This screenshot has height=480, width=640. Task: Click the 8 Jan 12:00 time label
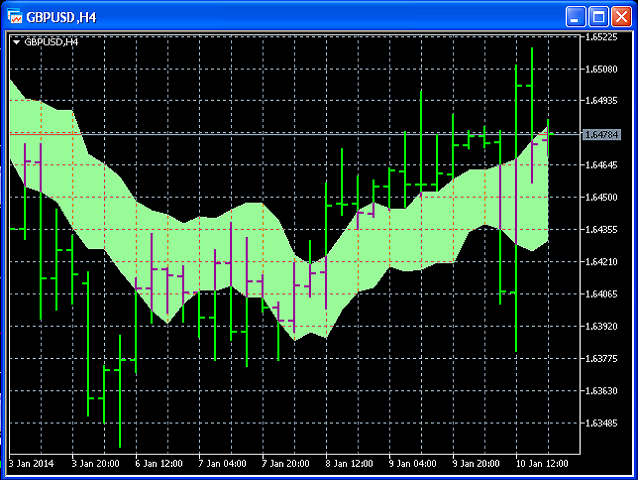(x=348, y=464)
